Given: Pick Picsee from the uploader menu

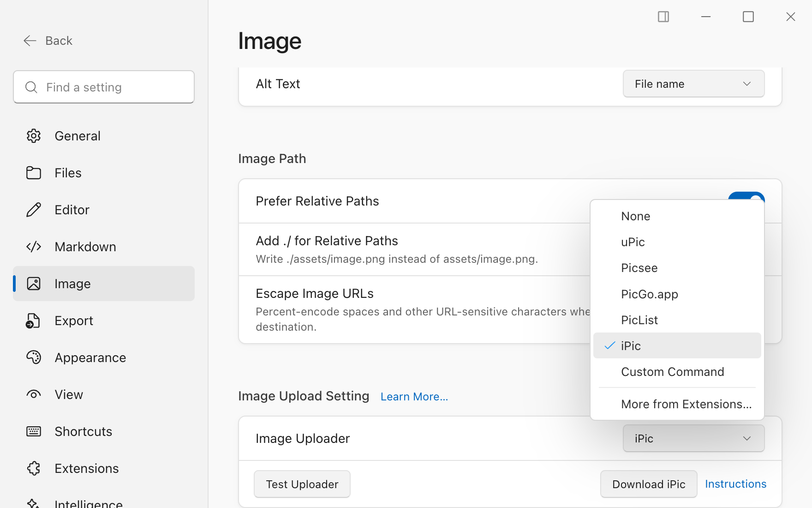Looking at the screenshot, I should [x=677, y=268].
